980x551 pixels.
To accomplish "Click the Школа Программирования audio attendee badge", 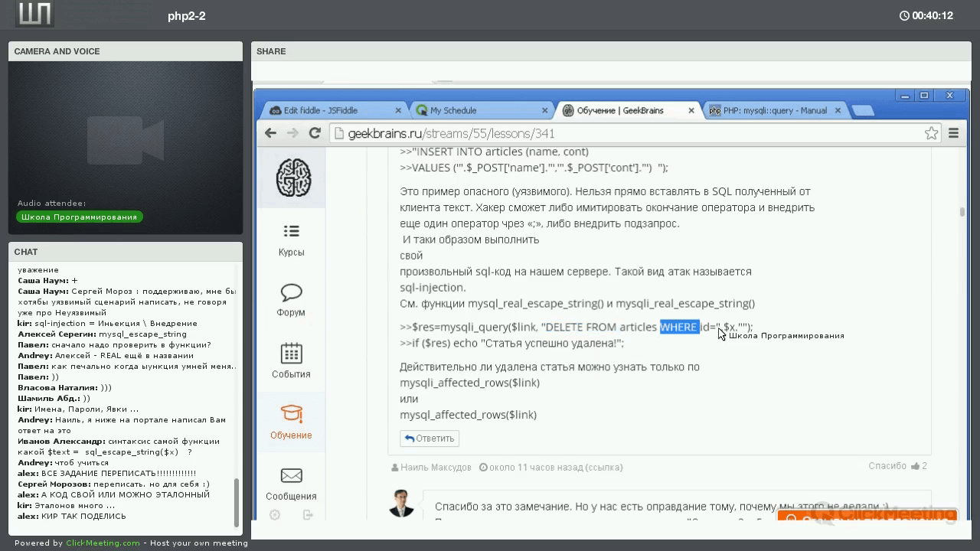I will click(x=79, y=217).
